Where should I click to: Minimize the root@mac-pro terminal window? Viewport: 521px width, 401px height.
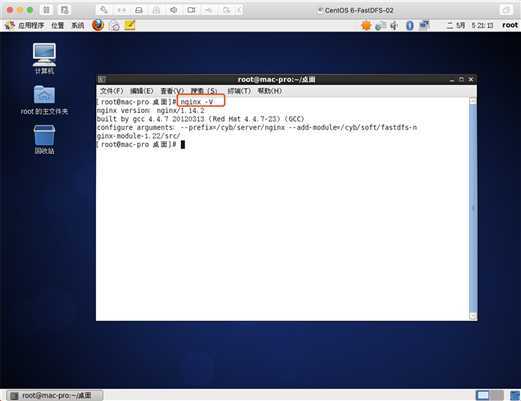point(452,80)
